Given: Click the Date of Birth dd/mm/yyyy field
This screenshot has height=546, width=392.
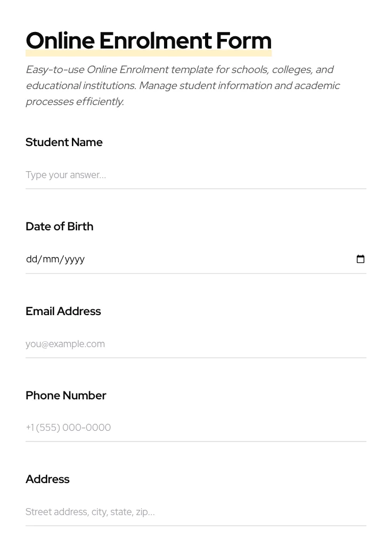Looking at the screenshot, I should click(160, 259).
